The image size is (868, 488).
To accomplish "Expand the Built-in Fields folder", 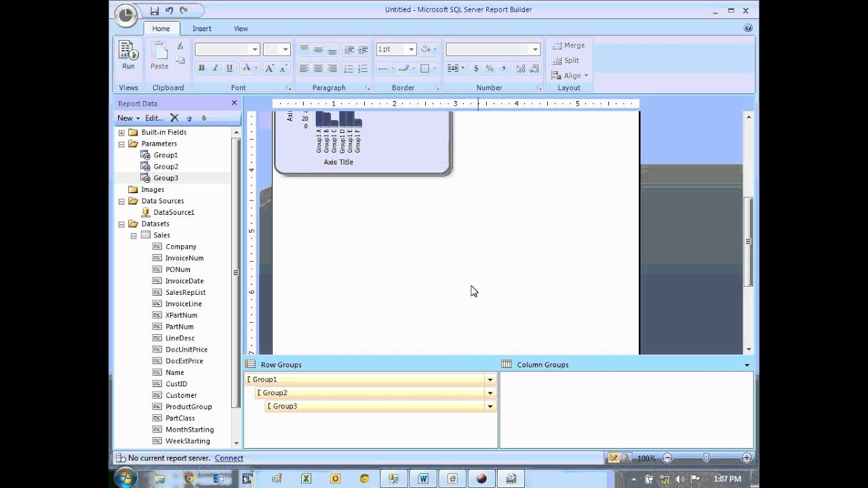I will (x=121, y=133).
